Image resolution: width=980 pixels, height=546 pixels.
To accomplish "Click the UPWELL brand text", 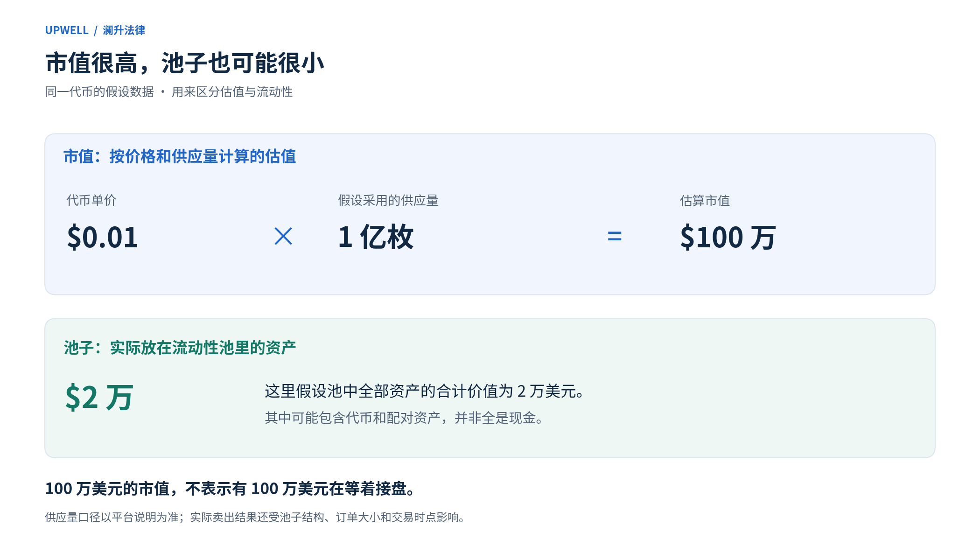I will tap(67, 30).
